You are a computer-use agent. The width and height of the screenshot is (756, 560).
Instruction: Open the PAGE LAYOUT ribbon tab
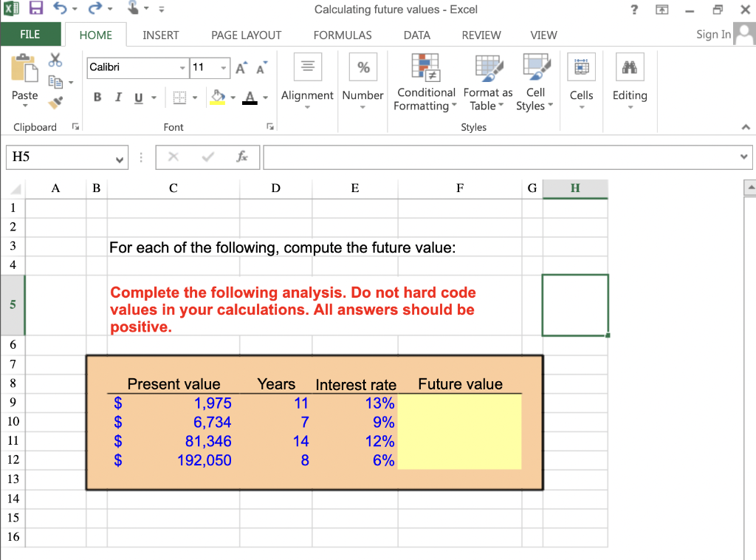(245, 35)
